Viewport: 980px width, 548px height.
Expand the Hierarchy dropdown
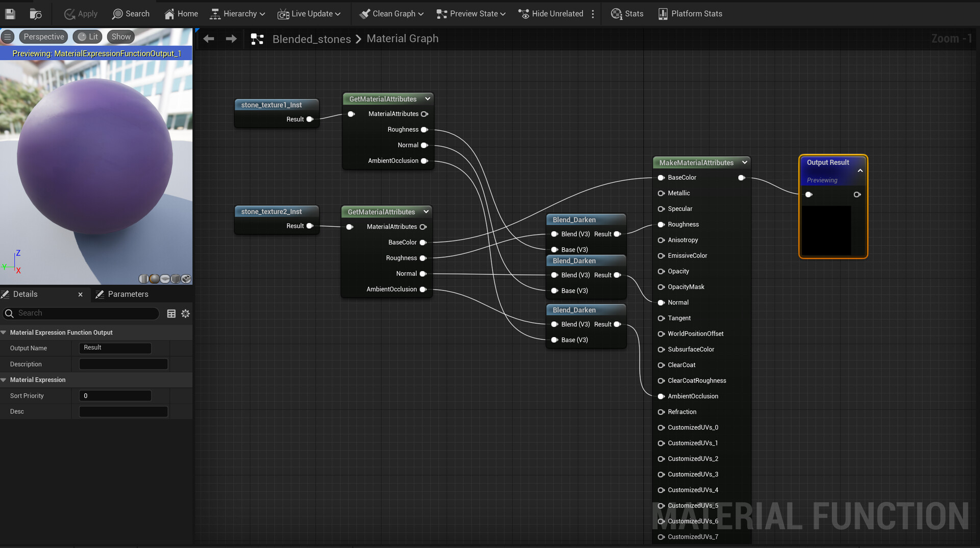pos(238,14)
